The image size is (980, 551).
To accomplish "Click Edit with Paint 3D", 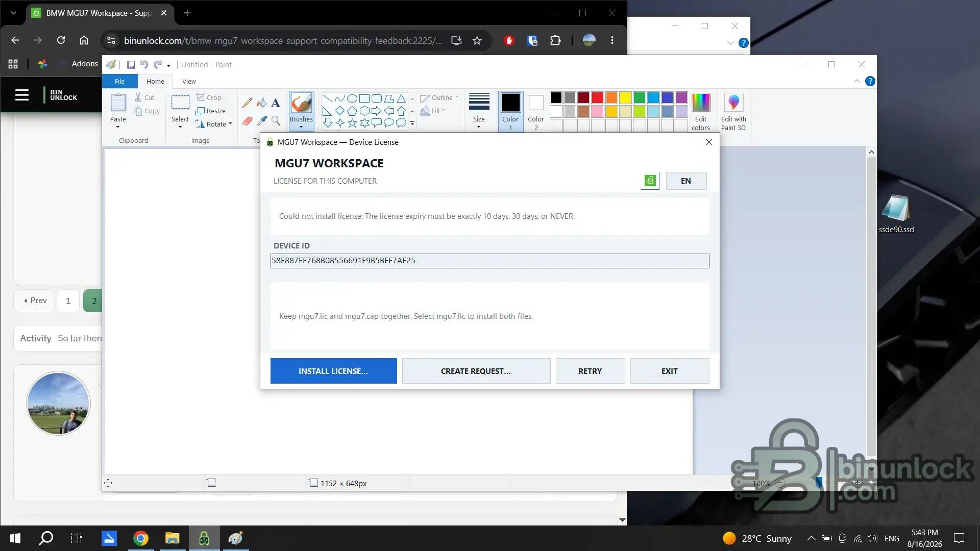I will point(733,112).
